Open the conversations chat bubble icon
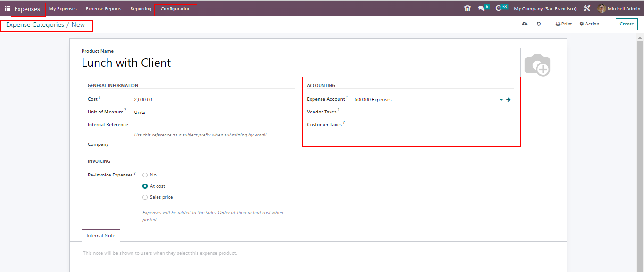This screenshot has height=272, width=644. pos(481,8)
